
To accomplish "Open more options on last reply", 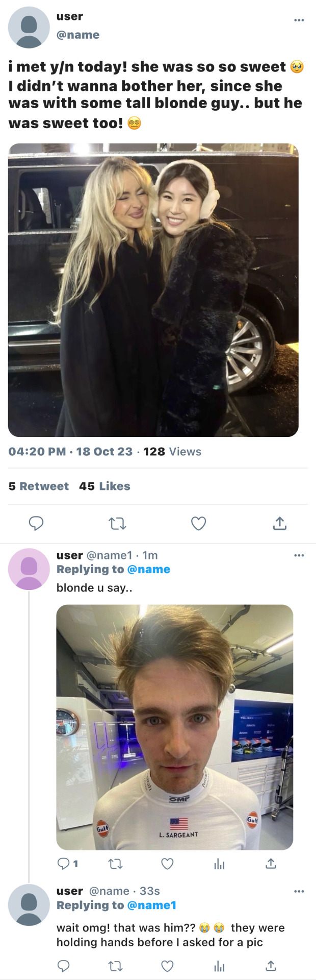I will (x=299, y=891).
